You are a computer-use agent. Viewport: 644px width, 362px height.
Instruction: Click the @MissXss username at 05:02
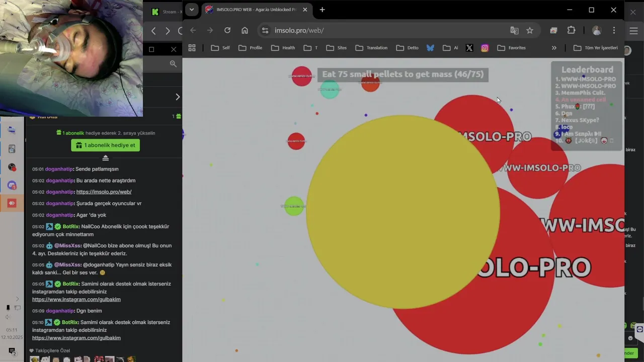67,246
